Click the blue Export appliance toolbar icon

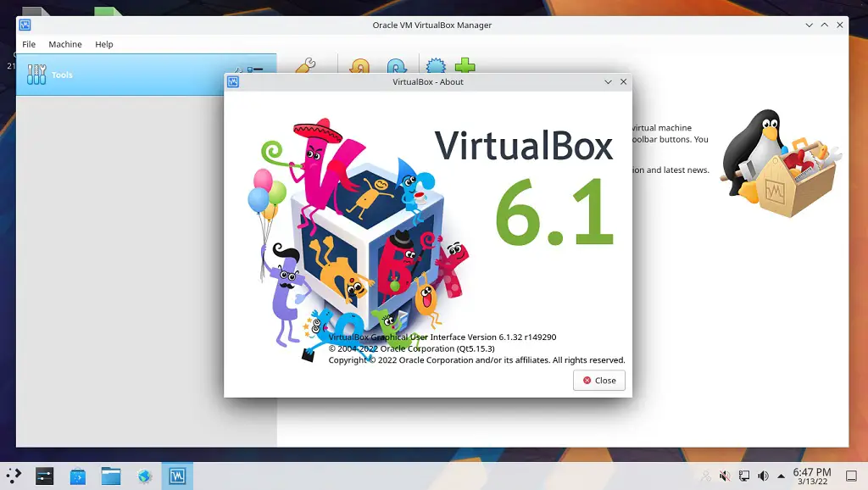click(397, 66)
